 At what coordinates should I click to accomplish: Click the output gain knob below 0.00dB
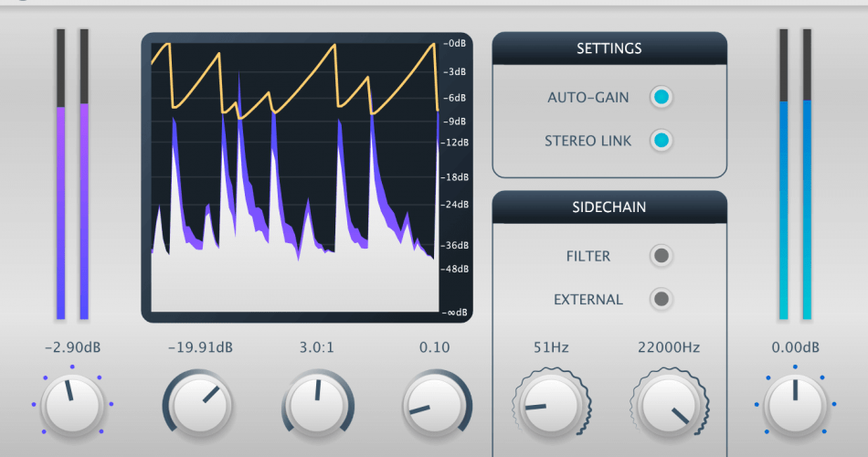[796, 405]
